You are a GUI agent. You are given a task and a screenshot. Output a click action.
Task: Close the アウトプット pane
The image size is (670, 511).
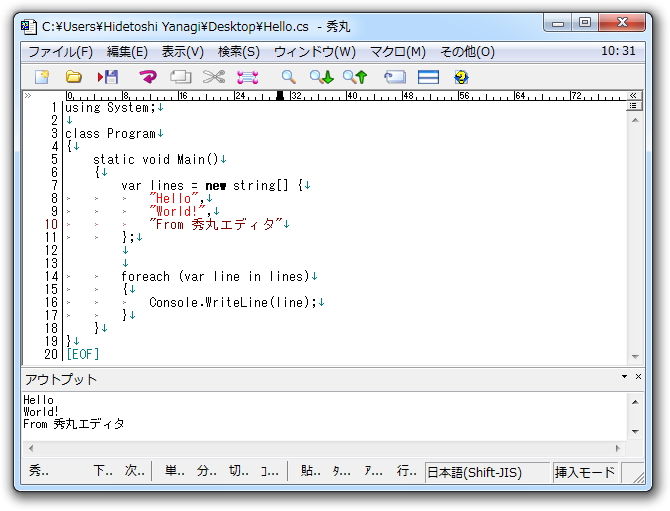tap(638, 376)
